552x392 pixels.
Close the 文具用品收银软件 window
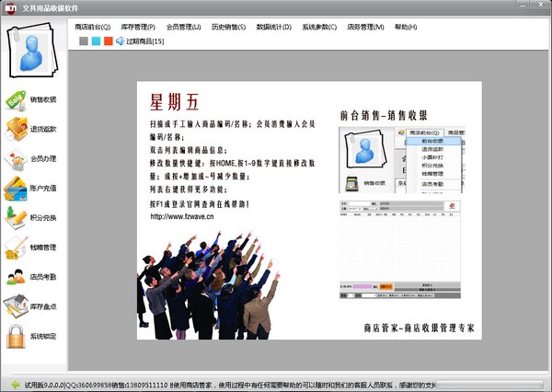[x=542, y=5]
